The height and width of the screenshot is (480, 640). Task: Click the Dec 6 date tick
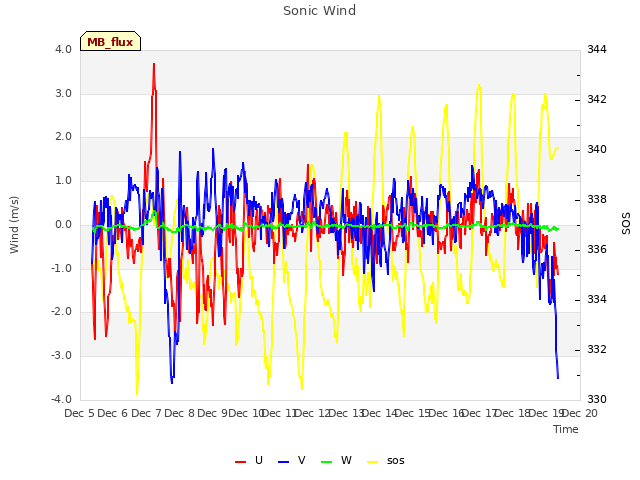coord(113,413)
